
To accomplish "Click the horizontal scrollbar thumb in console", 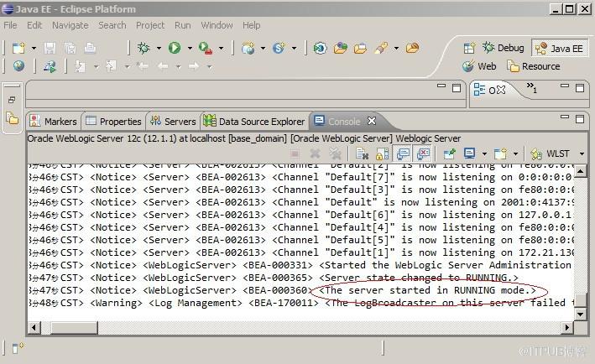I will tap(74, 327).
